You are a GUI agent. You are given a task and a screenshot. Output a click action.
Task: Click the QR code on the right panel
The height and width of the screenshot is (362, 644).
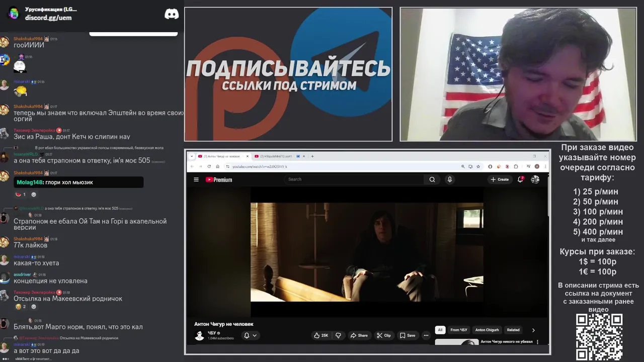click(599, 336)
